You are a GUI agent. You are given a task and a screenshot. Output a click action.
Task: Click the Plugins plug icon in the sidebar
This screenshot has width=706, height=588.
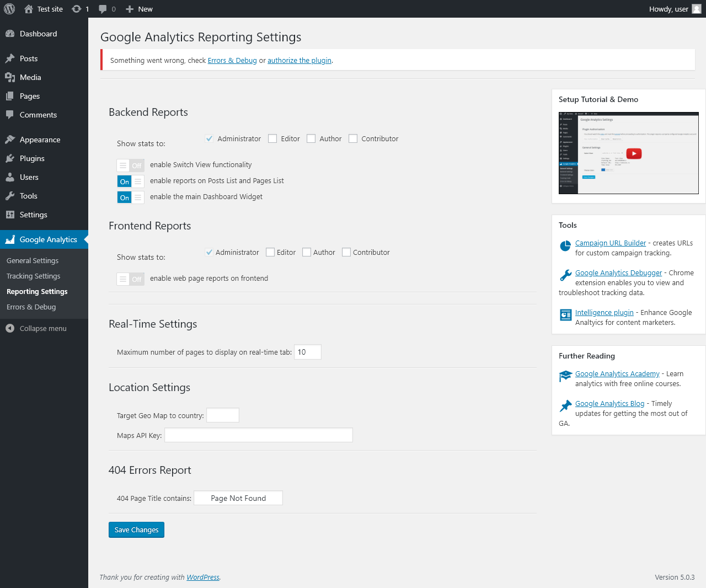point(10,158)
